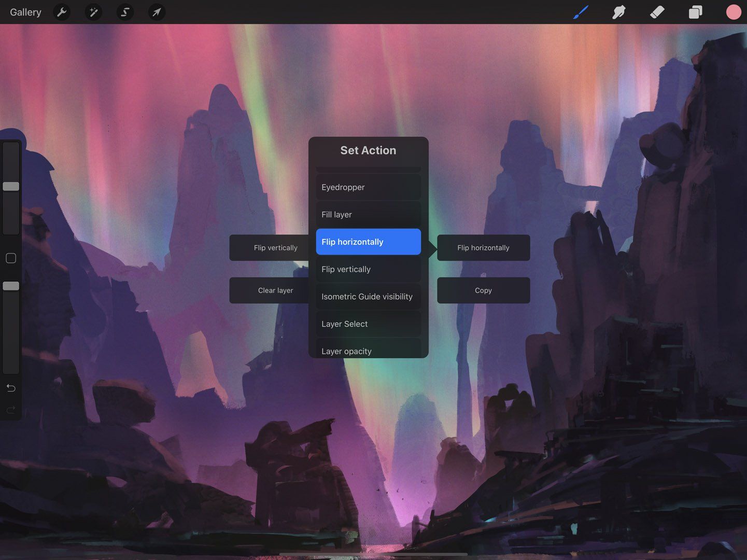
Task: Open the Adjustments magic wand menu
Action: click(x=93, y=12)
